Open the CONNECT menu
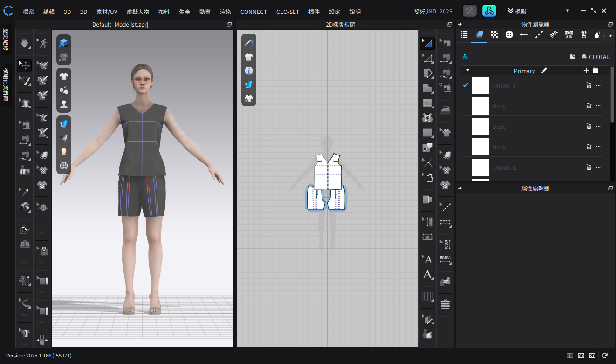The width and height of the screenshot is (616, 364). coord(253,12)
